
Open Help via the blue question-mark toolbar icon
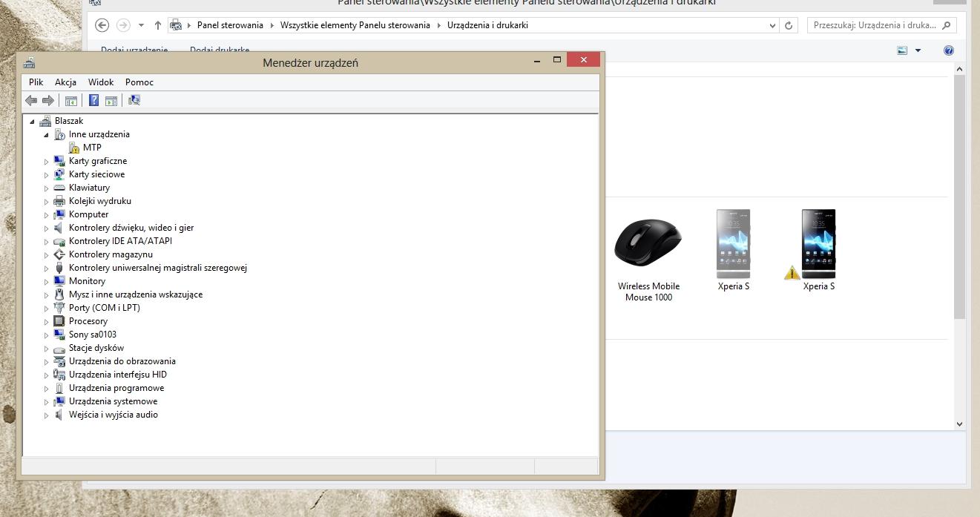(x=93, y=101)
